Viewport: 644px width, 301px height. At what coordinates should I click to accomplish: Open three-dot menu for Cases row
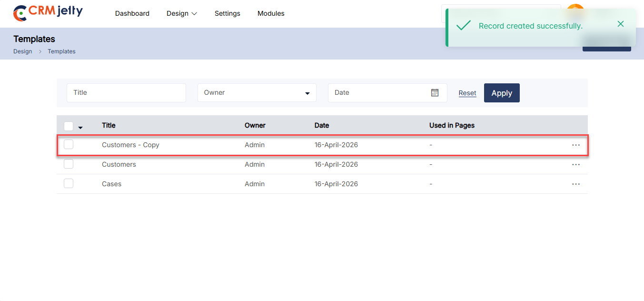[575, 184]
